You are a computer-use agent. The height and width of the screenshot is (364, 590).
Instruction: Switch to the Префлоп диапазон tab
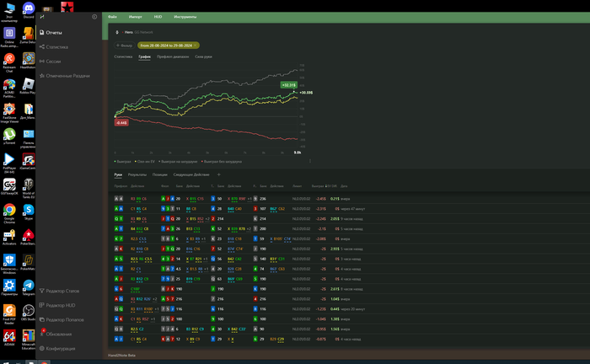pos(173,56)
